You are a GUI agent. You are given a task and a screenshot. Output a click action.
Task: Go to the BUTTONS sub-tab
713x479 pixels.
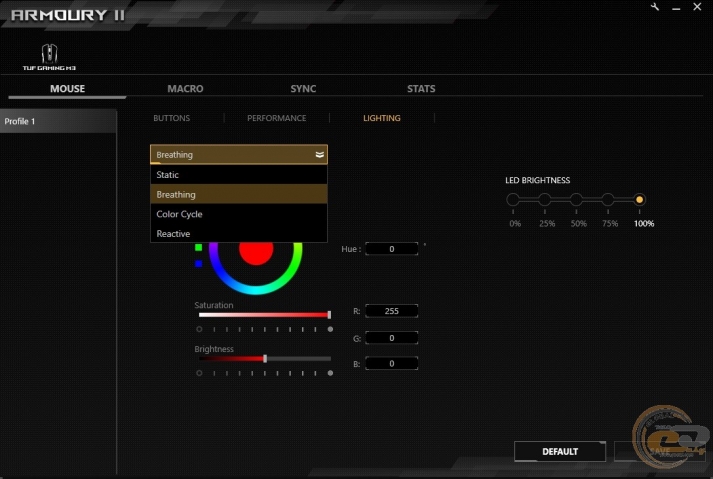171,118
